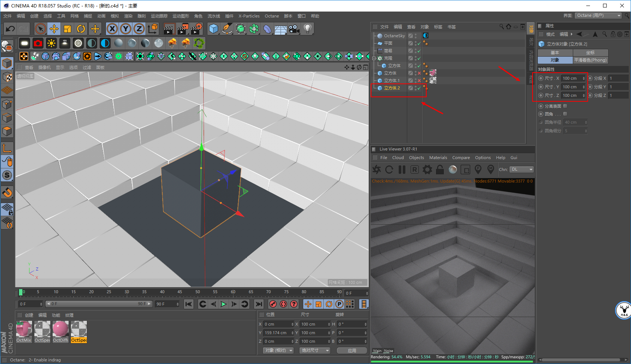Switch to the 平滑着色(Phong) tab

[x=590, y=60]
